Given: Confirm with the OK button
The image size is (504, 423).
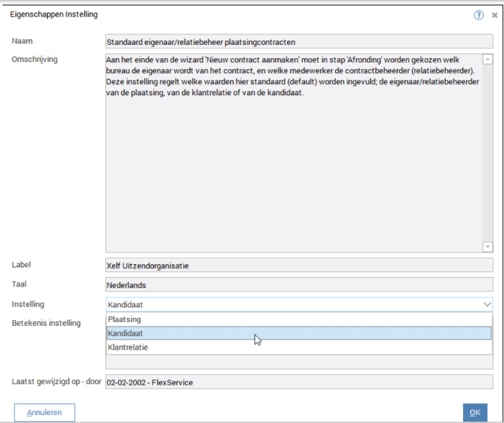Looking at the screenshot, I should click(474, 412).
